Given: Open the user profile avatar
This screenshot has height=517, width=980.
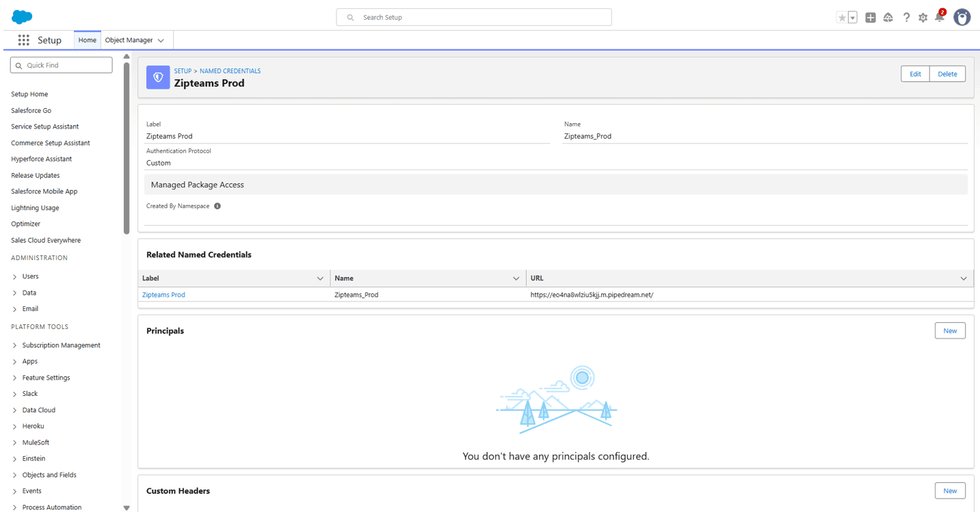Looking at the screenshot, I should pos(962,18).
